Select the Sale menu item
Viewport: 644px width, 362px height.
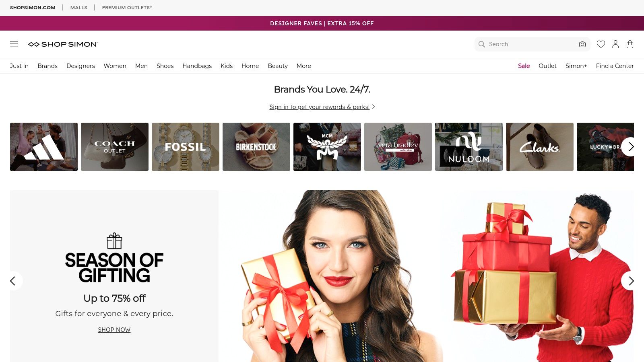click(524, 66)
